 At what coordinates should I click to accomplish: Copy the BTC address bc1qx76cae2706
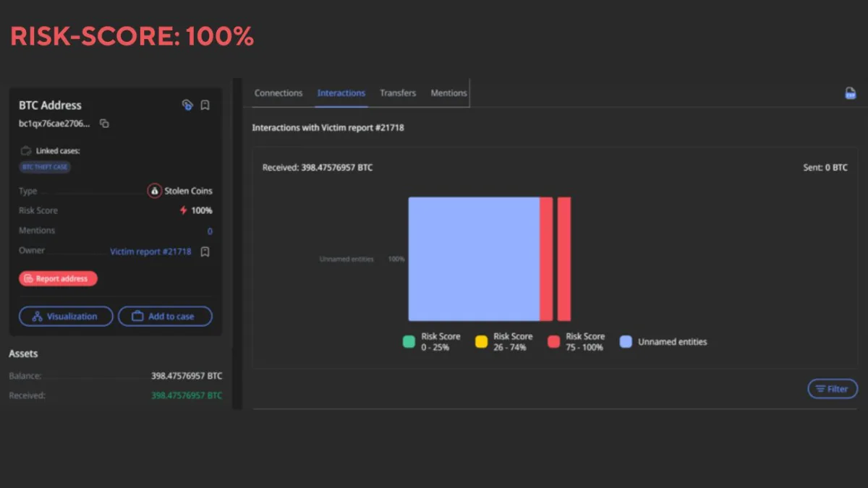[x=104, y=124]
